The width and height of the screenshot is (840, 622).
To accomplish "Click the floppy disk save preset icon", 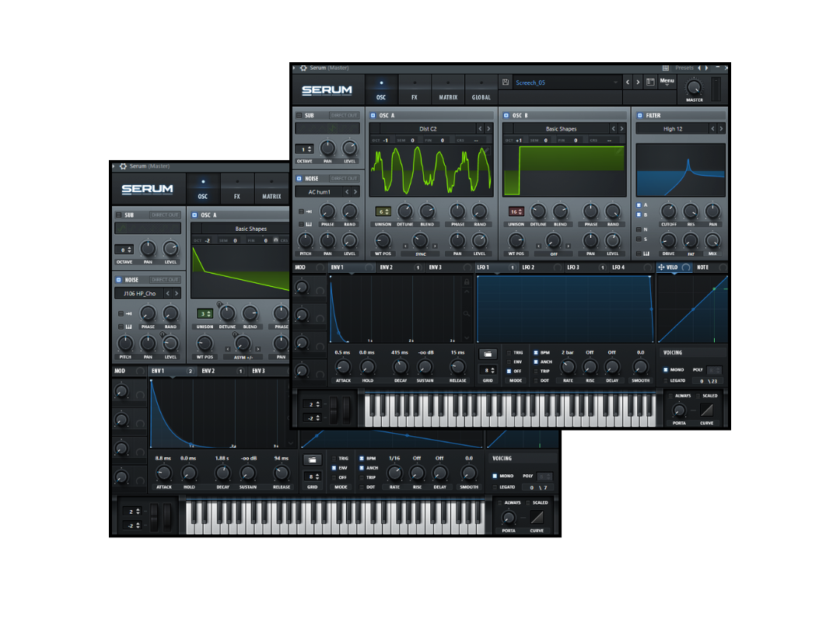I will [x=506, y=82].
